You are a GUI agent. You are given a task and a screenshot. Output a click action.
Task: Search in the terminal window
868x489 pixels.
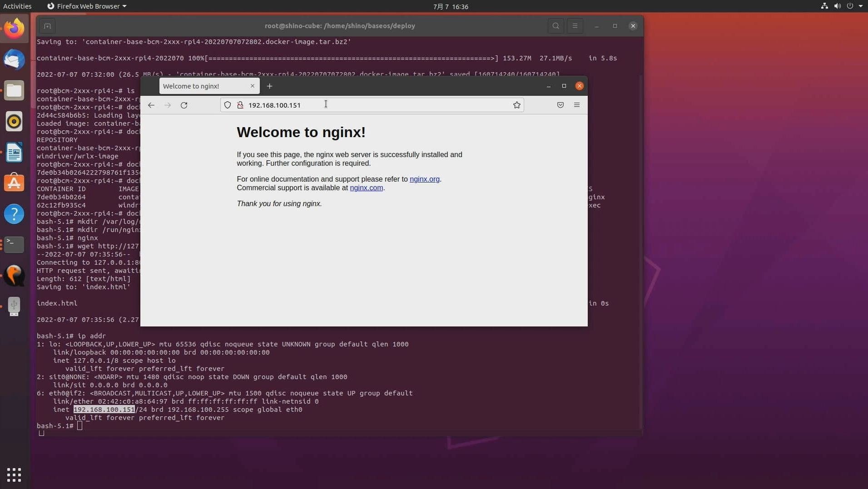(x=556, y=26)
